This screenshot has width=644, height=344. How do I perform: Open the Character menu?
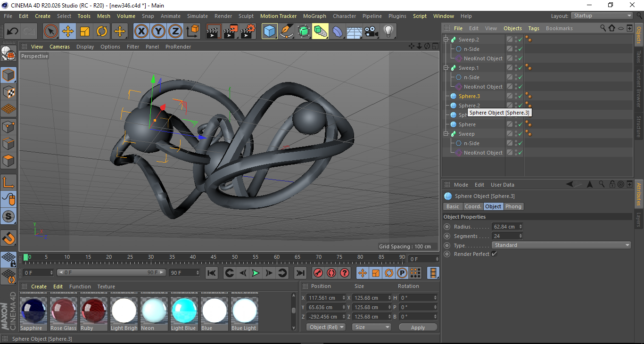(x=344, y=16)
